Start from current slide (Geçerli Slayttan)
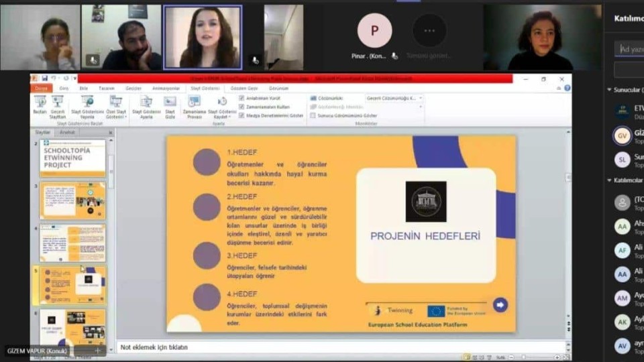644x362 pixels. (58, 106)
